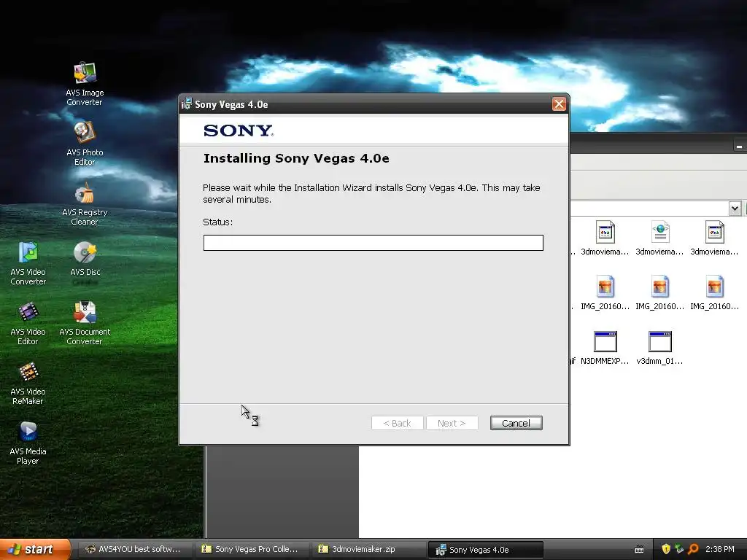Screen dimensions: 747x560
Task: Select N3DMMEXP file in folder window
Action: 605,348
